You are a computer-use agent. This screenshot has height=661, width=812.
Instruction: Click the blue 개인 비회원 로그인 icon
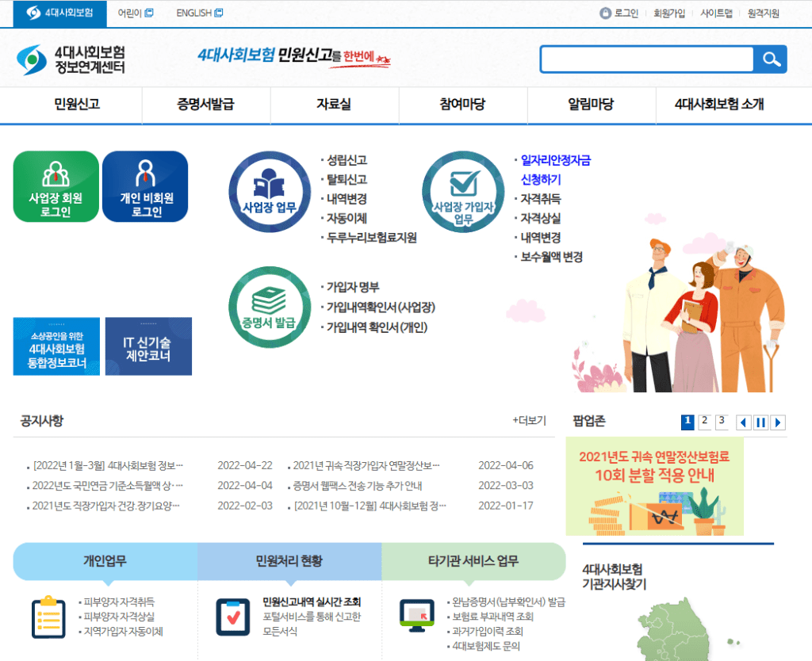(x=145, y=185)
